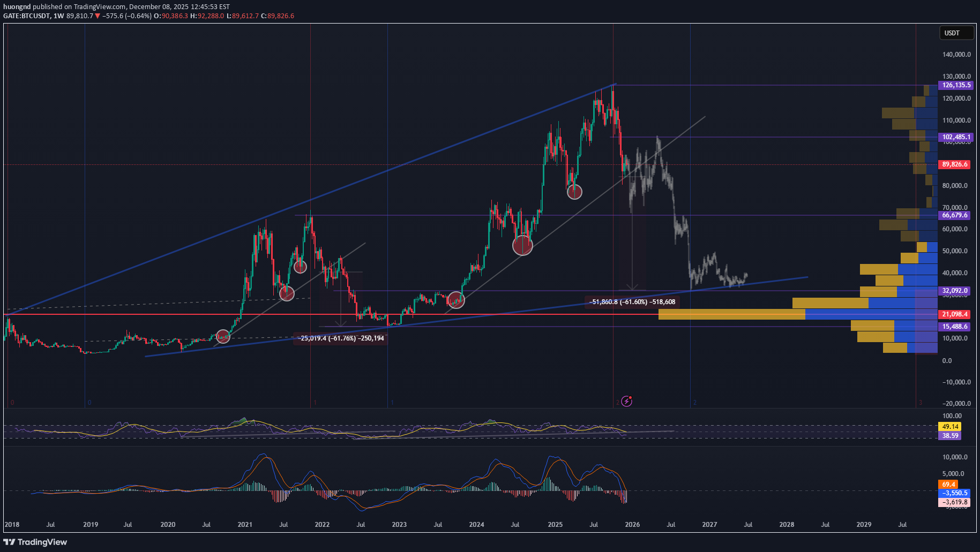
Task: Click the lightning bolt event icon near 2026
Action: (x=626, y=401)
